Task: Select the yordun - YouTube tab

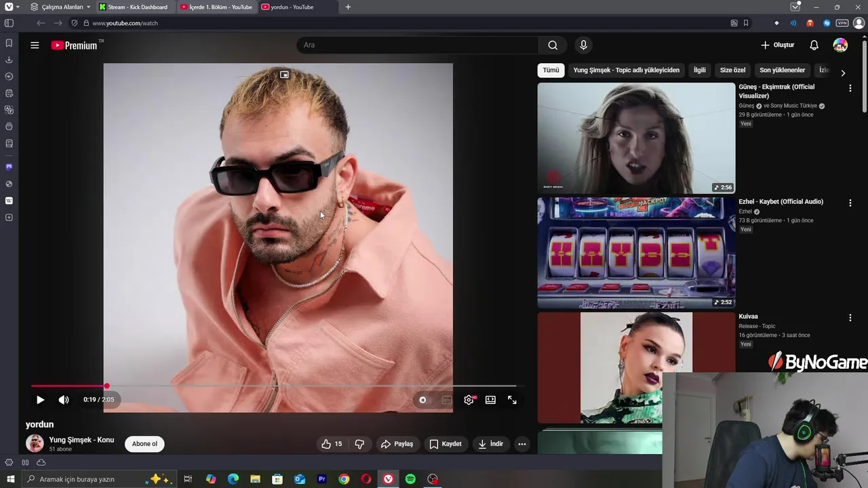Action: pos(298,7)
